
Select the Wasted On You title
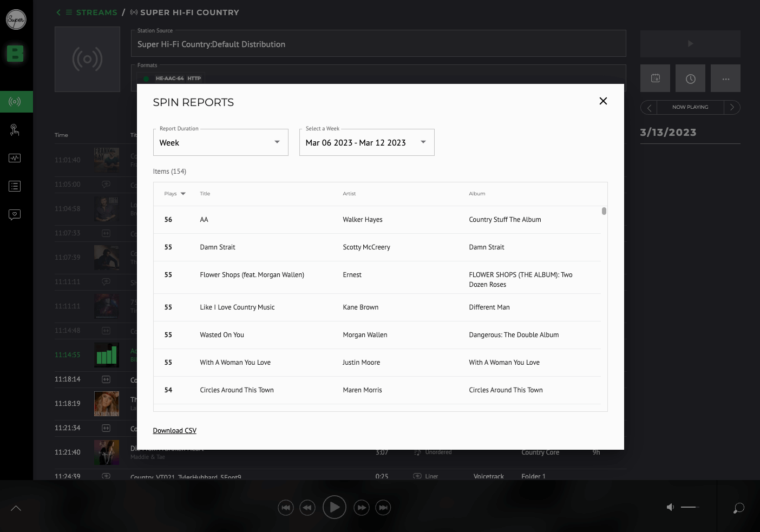pyautogui.click(x=222, y=335)
